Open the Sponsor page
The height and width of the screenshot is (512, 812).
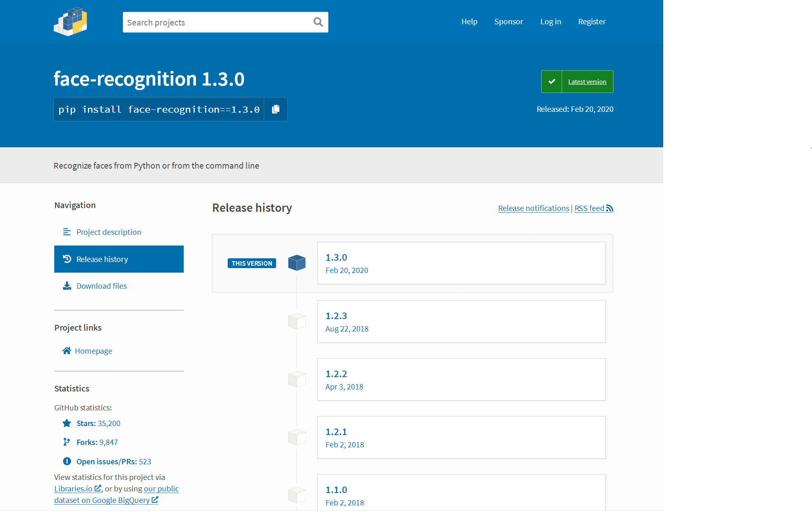508,21
